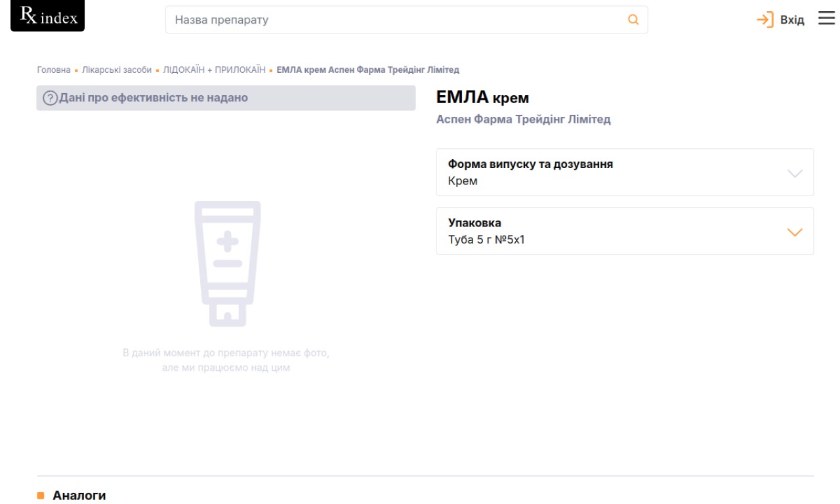Click the login arrow icon
The image size is (840, 504).
pyautogui.click(x=765, y=20)
